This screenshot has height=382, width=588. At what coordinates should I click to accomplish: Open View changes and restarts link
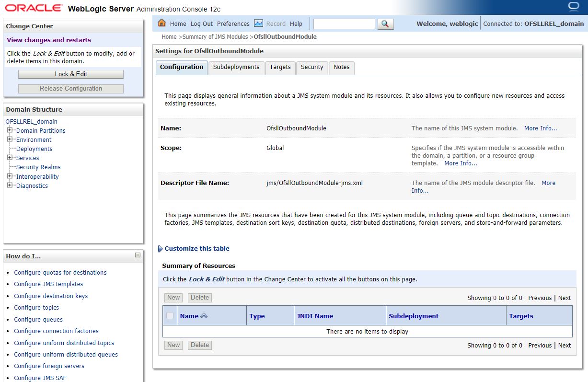pos(49,40)
